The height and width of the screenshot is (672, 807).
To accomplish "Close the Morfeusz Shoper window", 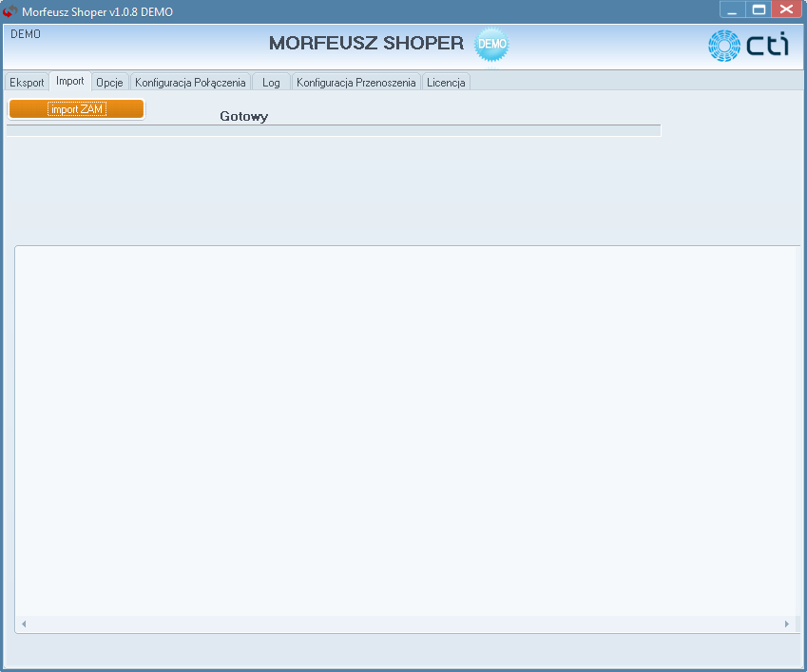I will (x=786, y=10).
